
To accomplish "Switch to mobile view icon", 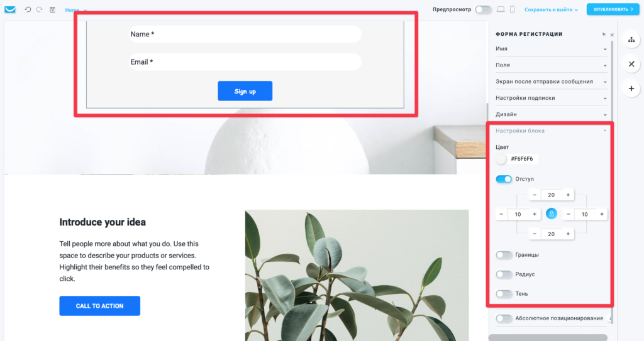I will [512, 9].
